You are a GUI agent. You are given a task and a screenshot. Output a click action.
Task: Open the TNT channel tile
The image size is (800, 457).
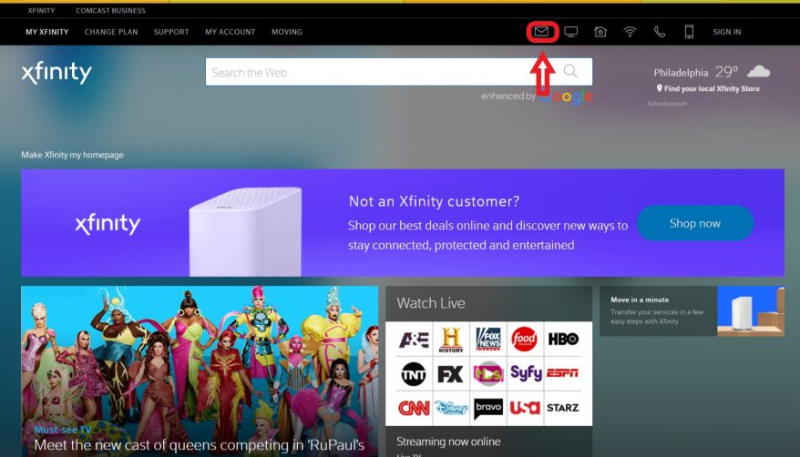click(x=413, y=374)
